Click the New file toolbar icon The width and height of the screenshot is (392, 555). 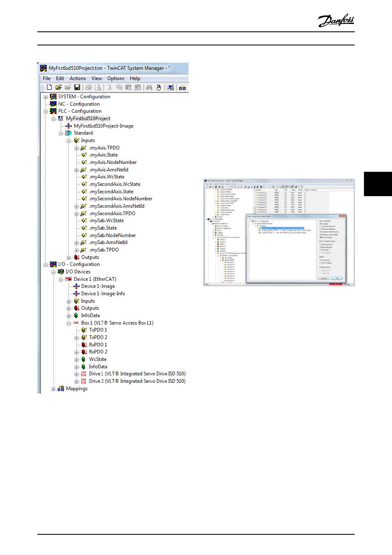point(50,87)
